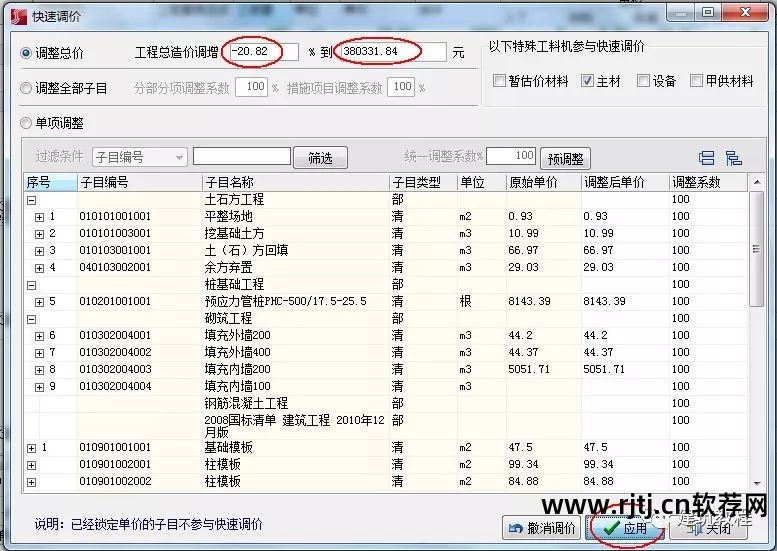
Task: Select the 钢筋混凝土工程 row
Action: pyautogui.click(x=387, y=403)
